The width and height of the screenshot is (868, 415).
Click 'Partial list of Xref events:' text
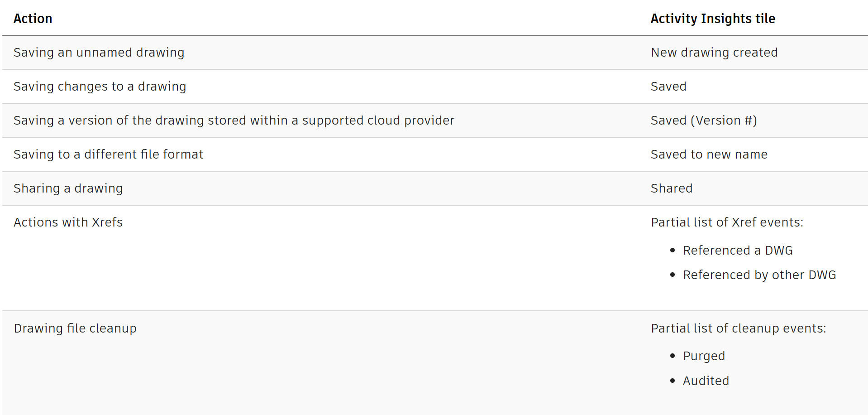point(727,222)
